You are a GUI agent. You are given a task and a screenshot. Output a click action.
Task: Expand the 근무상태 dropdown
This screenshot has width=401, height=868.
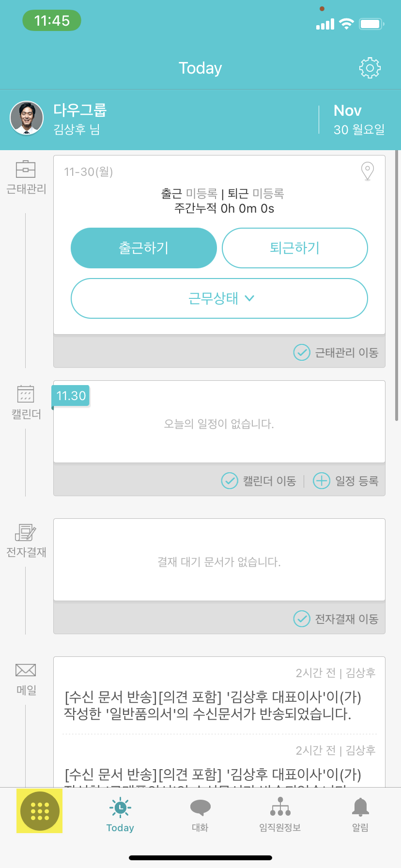(219, 298)
